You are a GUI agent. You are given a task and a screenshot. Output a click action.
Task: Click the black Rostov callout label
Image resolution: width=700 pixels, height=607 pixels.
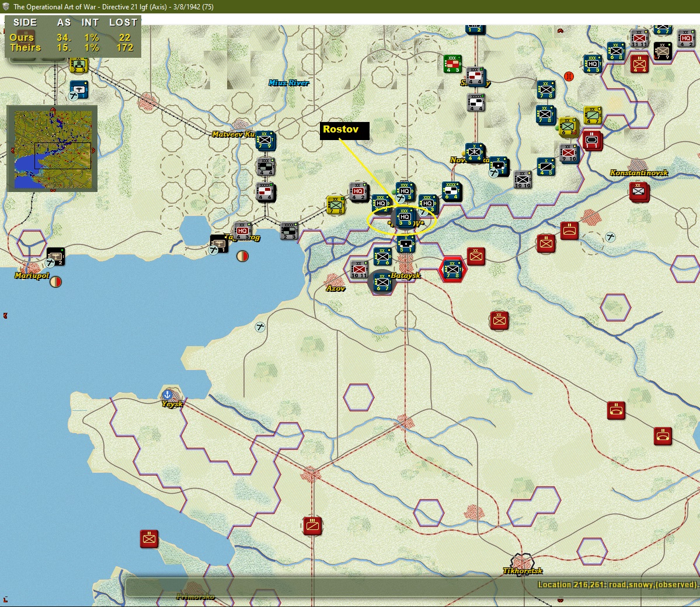pyautogui.click(x=344, y=130)
